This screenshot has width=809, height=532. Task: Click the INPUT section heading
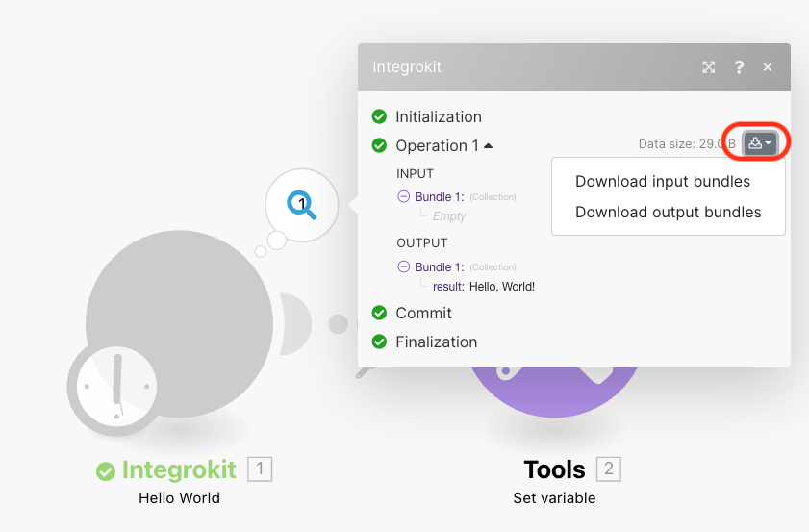click(415, 174)
